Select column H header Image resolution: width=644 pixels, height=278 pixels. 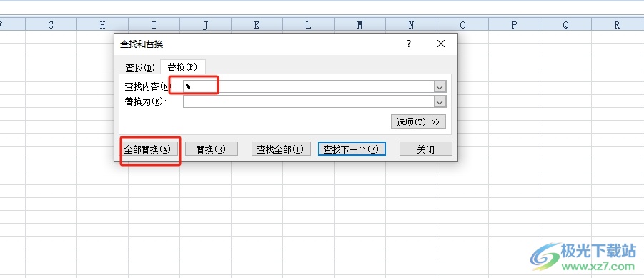click(x=103, y=25)
